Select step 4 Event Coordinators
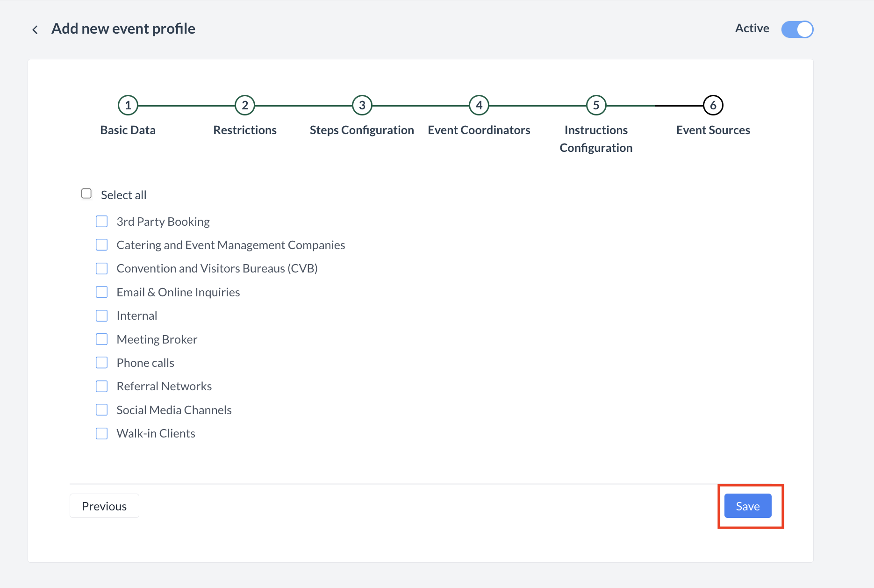The image size is (874, 588). click(479, 106)
